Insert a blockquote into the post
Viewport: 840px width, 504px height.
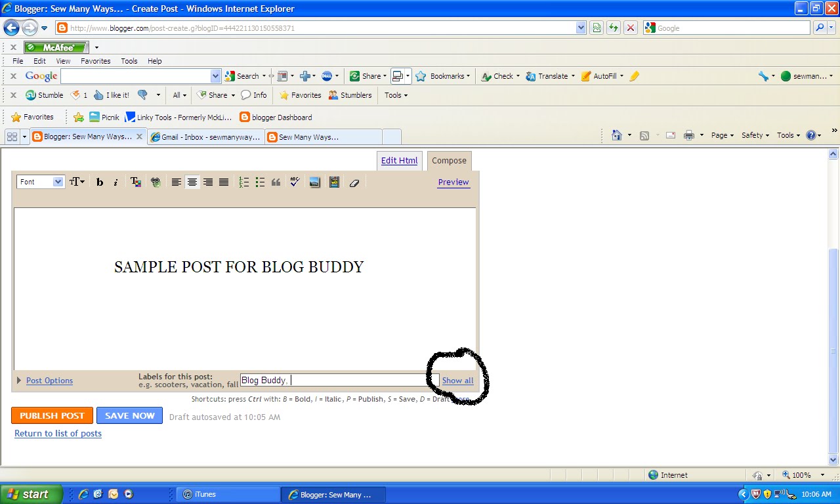click(x=276, y=182)
